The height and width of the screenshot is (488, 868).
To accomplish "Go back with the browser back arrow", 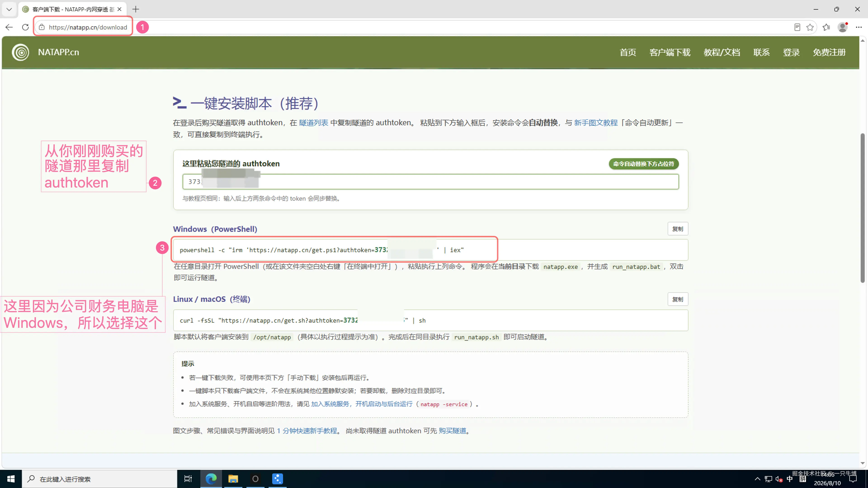I will 9,27.
